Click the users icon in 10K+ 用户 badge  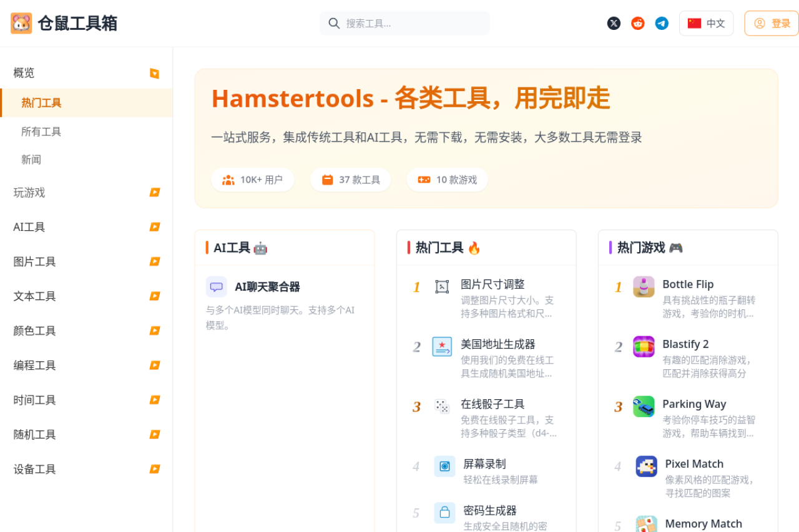[228, 180]
